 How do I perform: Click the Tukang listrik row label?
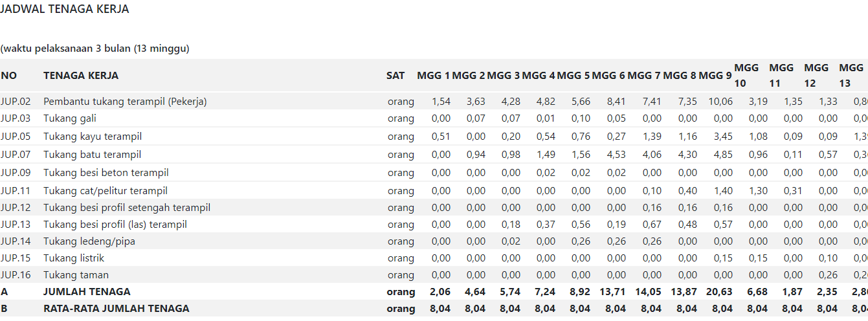tap(74, 258)
